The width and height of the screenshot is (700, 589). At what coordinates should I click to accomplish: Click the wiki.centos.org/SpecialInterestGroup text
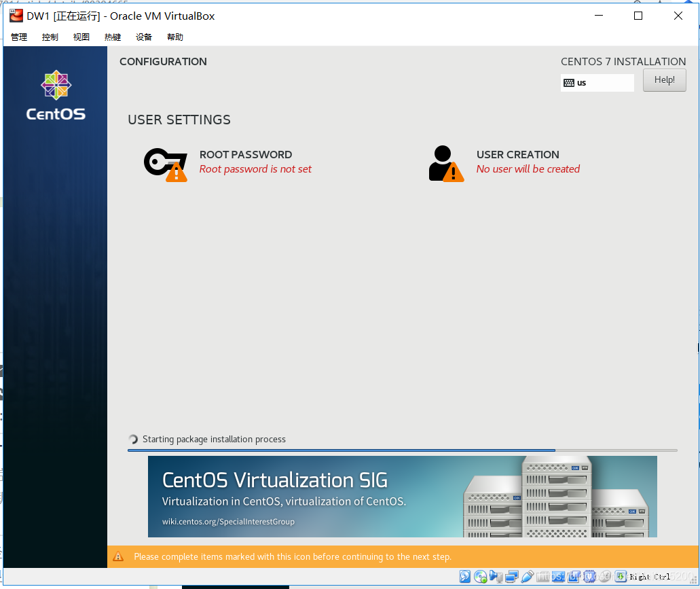(x=228, y=522)
